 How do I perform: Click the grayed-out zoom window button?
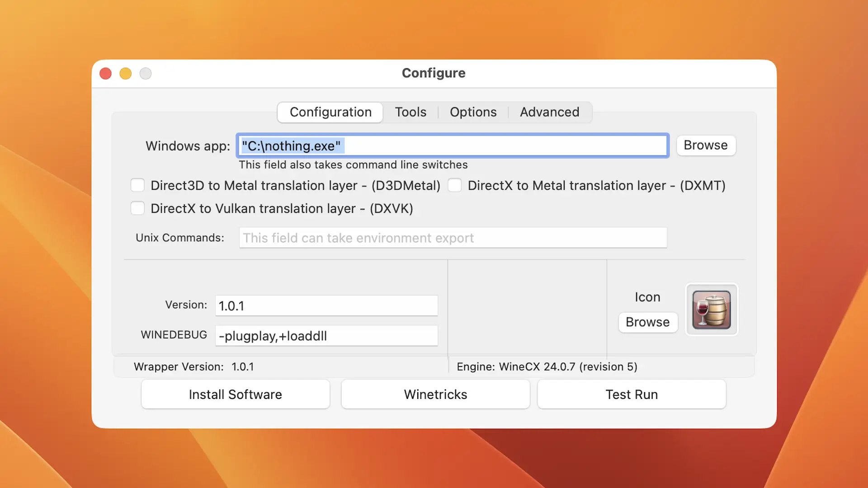pos(146,73)
